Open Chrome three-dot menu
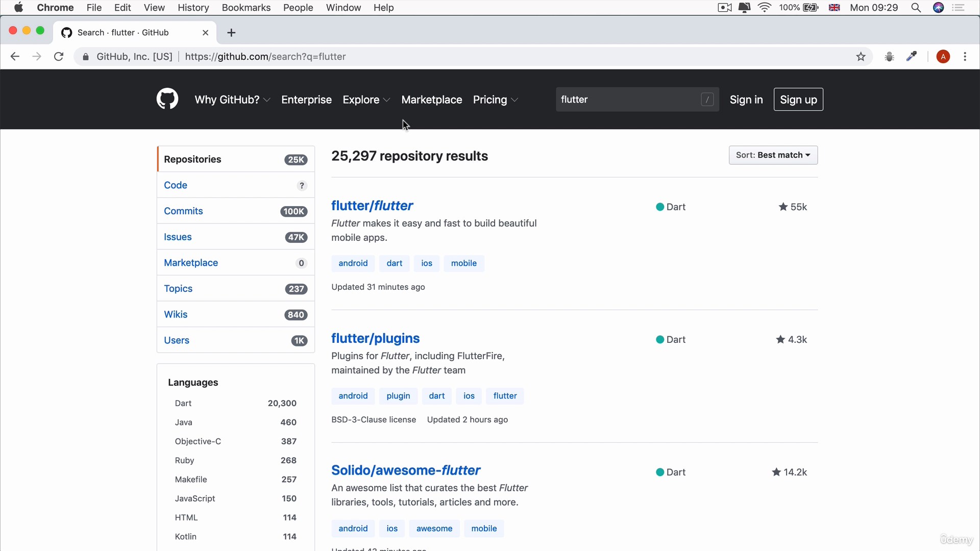The width and height of the screenshot is (980, 551). (965, 57)
